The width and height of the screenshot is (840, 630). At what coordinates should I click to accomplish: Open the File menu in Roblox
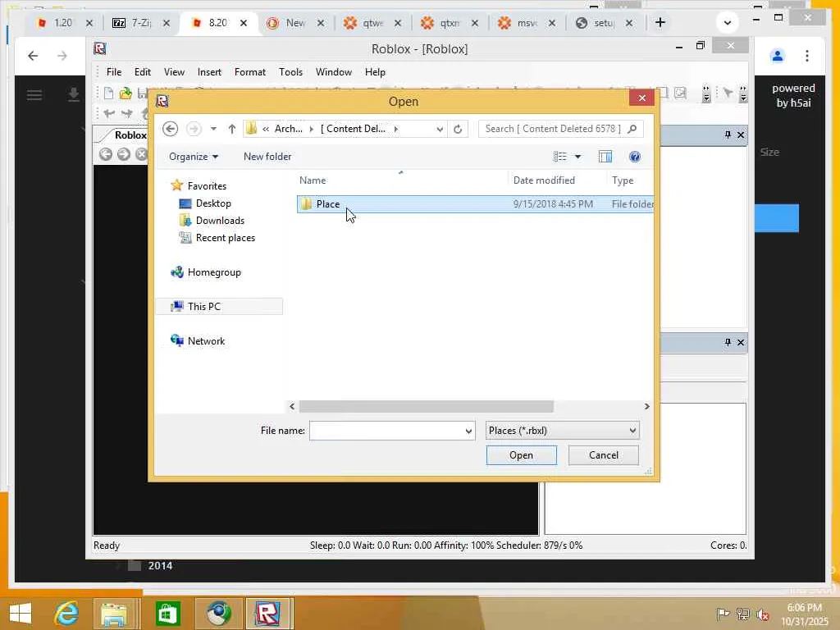pyautogui.click(x=114, y=72)
